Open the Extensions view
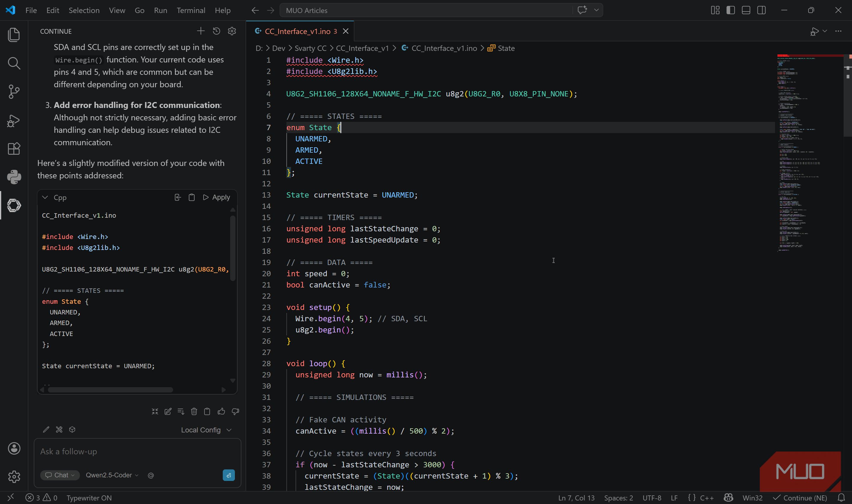Image resolution: width=852 pixels, height=504 pixels. pos(14,148)
